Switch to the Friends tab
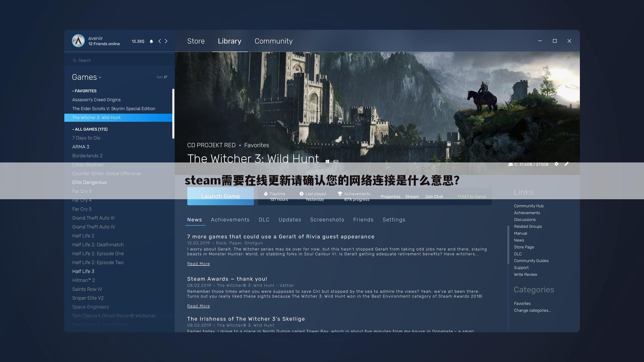 pyautogui.click(x=363, y=220)
